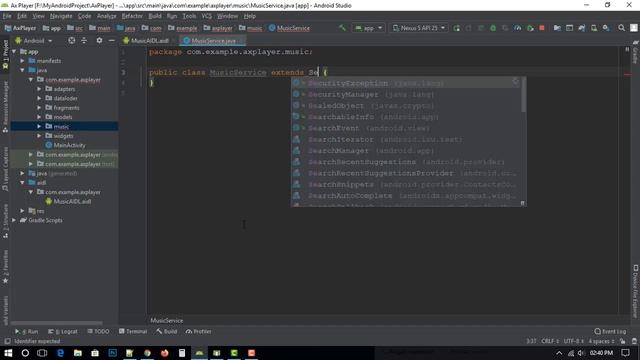This screenshot has width=640, height=360.
Task: Open the Edit menu
Action: [22, 16]
